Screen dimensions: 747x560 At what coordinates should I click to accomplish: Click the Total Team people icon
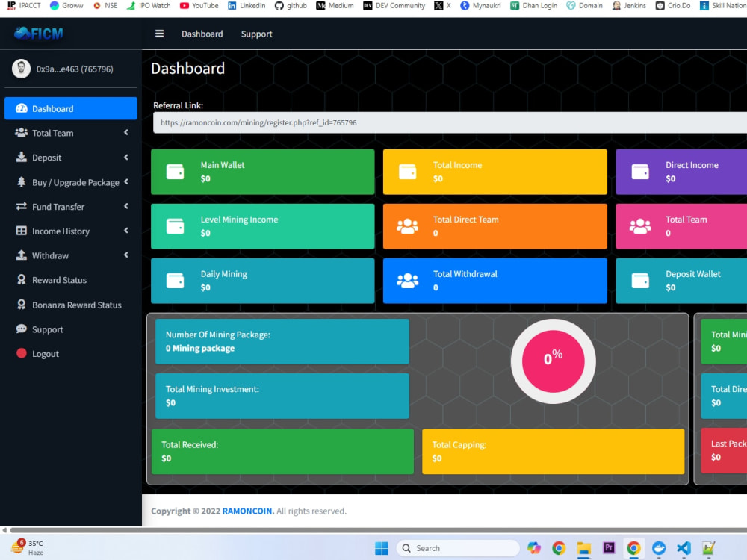[22, 133]
